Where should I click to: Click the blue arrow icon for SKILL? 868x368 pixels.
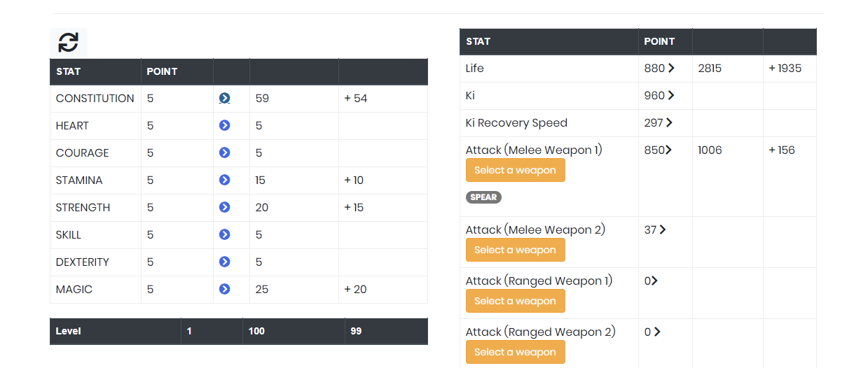tap(224, 234)
